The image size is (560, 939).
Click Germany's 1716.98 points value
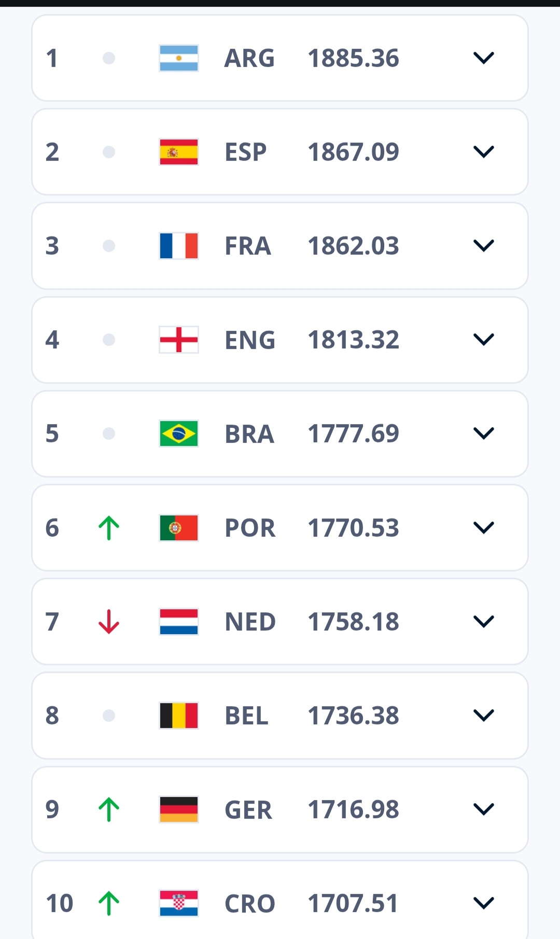(x=354, y=809)
